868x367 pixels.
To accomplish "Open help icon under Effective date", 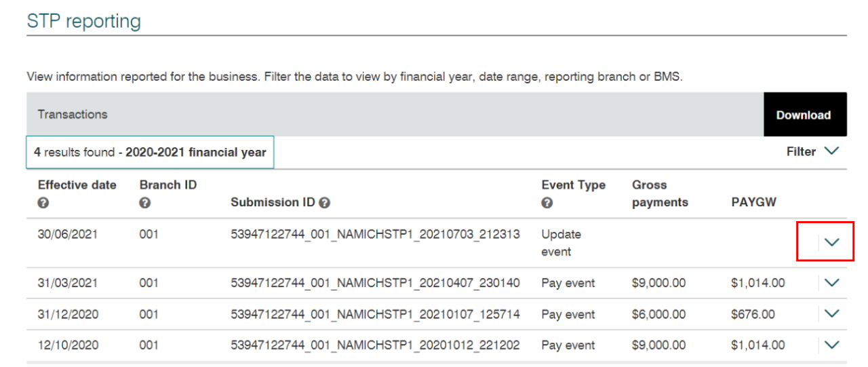I will click(43, 203).
